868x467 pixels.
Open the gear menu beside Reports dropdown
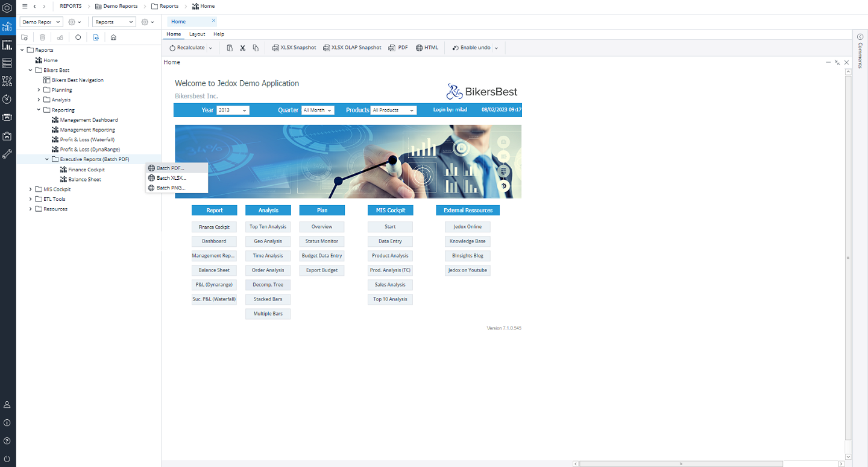click(148, 22)
